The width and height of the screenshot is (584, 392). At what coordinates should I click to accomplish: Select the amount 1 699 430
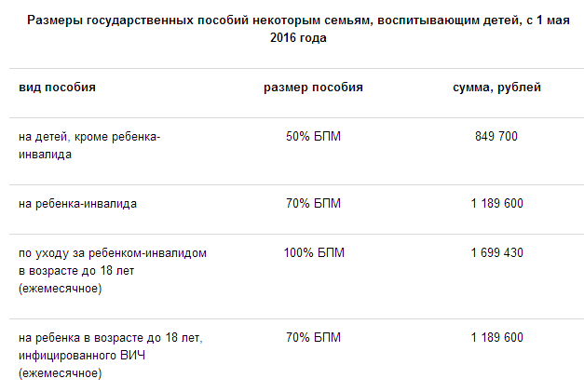496,253
